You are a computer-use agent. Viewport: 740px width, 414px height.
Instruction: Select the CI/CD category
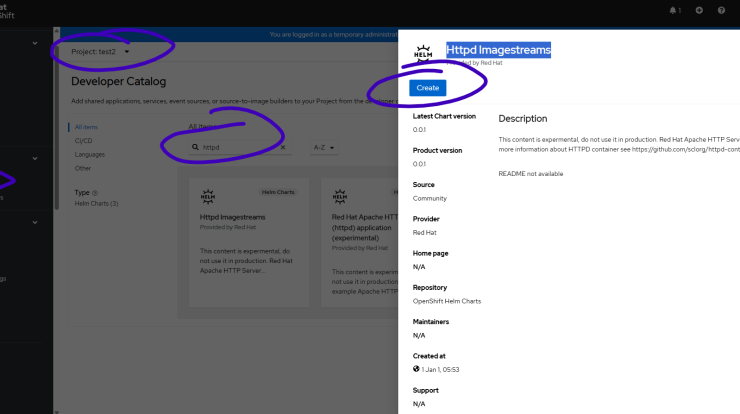84,141
